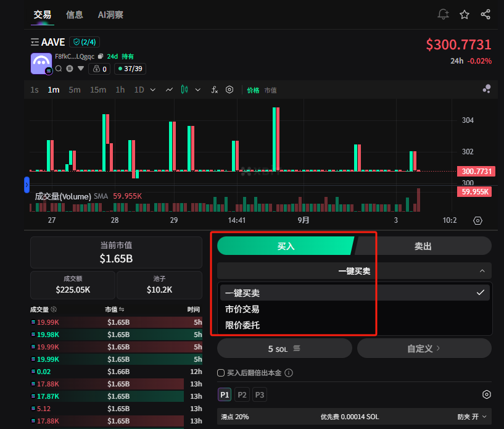The height and width of the screenshot is (429, 504).
Task: Open the share icon at top right
Action: pyautogui.click(x=485, y=14)
